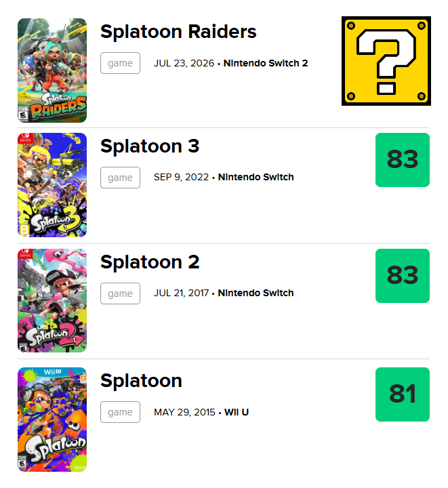The image size is (448, 488).
Task: Click the game tag under Splatoon 2
Action: click(x=120, y=293)
